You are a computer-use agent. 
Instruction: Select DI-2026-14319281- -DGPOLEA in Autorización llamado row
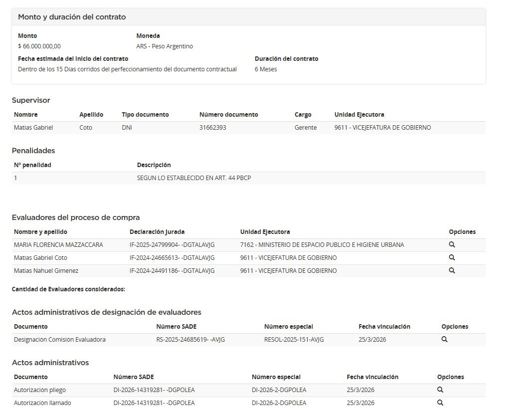click(154, 403)
